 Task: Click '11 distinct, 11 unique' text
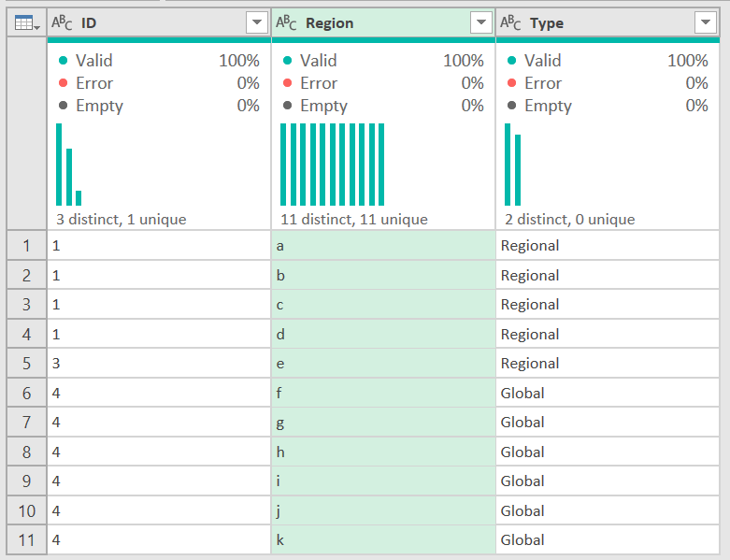click(x=354, y=220)
